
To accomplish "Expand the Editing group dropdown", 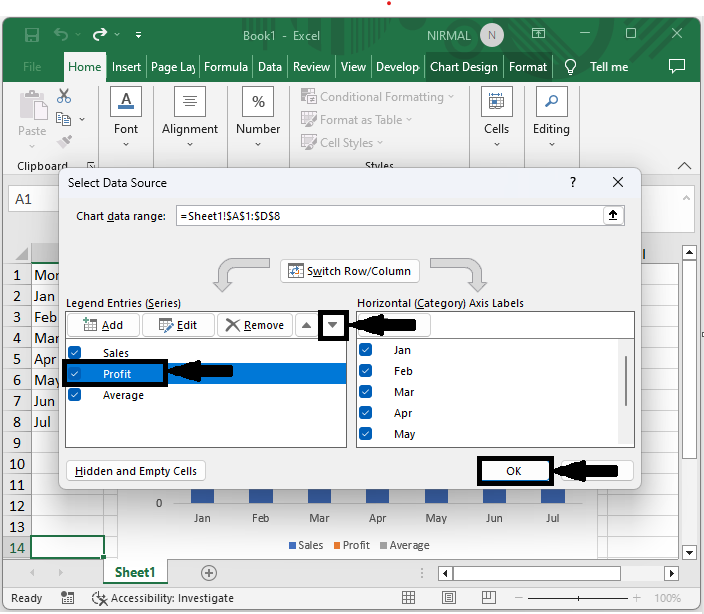I will [x=551, y=145].
